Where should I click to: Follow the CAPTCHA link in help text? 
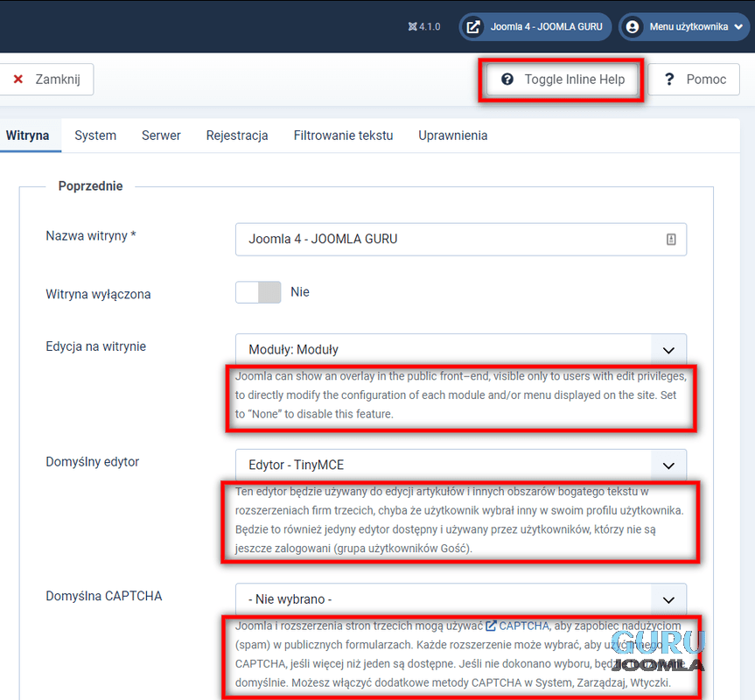pyautogui.click(x=523, y=626)
